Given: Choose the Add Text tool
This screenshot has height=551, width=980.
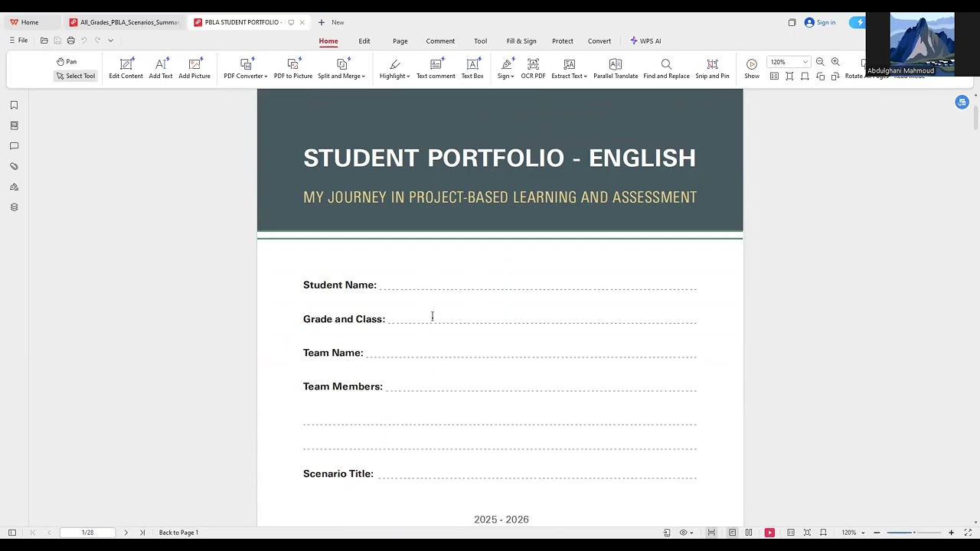Looking at the screenshot, I should (x=161, y=69).
